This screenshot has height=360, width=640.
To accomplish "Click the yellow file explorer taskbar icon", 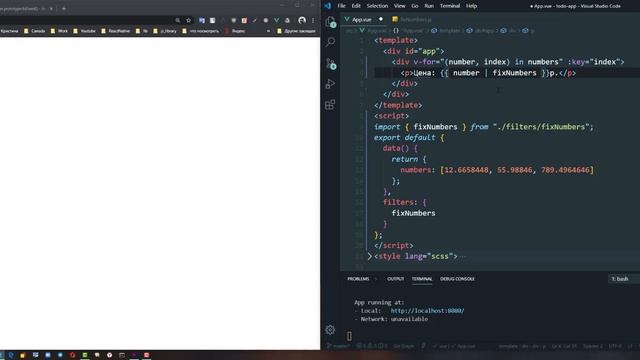I will (22, 355).
